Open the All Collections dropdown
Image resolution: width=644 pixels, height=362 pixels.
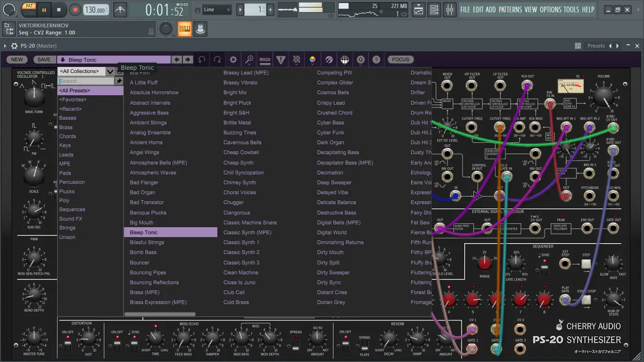(x=86, y=72)
